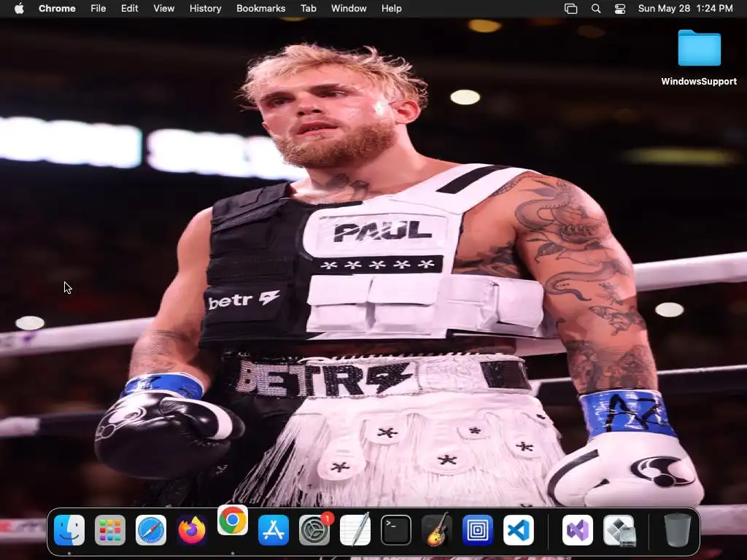Click the Sun May 28 1:24 PM clock
747x560 pixels.
[685, 9]
